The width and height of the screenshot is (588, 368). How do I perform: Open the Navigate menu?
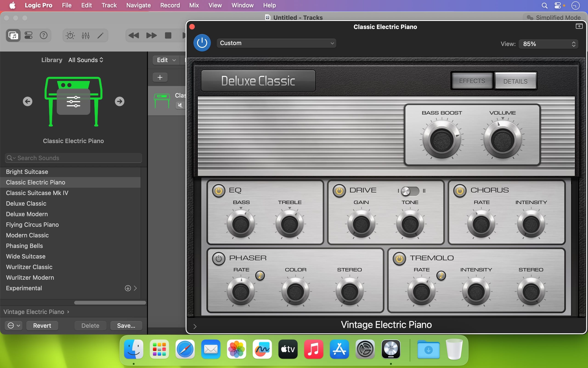click(x=139, y=5)
